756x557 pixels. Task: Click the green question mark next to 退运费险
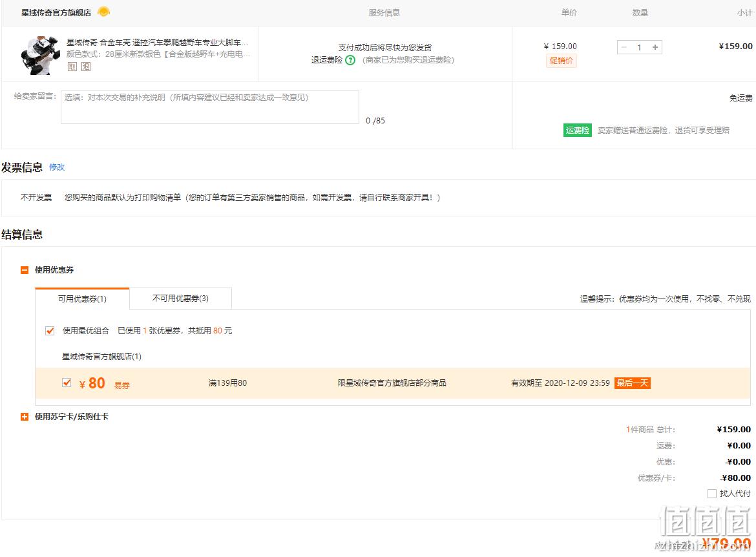[x=350, y=60]
